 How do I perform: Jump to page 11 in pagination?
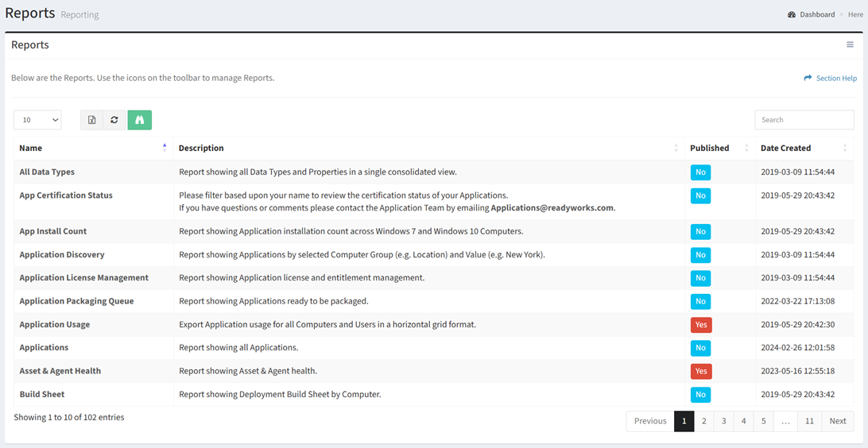[x=809, y=421]
